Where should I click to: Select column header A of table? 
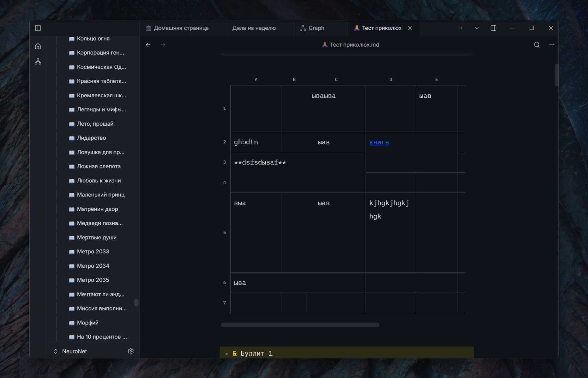256,80
